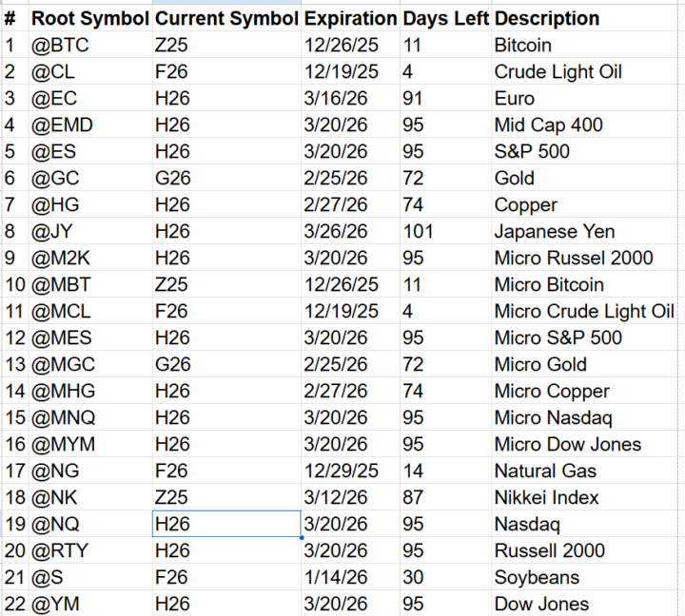Select the '@MBT' cell
Screen dimensions: 685x616
tap(90, 284)
